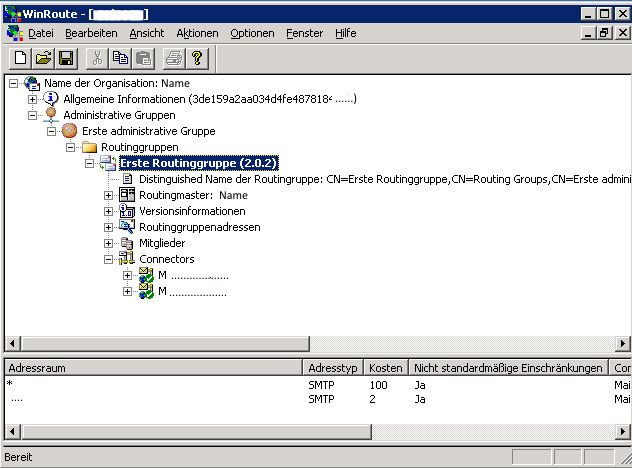Select the Kosten value 100 cell
Image resolution: width=632 pixels, height=468 pixels.
378,385
